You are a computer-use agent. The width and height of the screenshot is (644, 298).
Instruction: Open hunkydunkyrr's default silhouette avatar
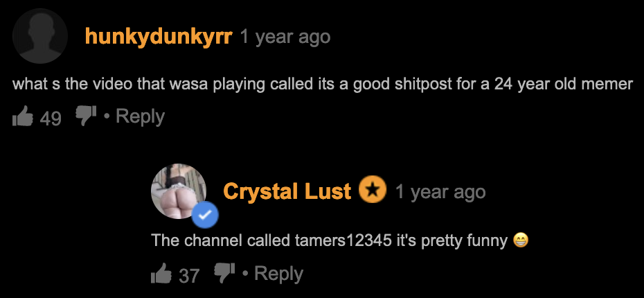tap(40, 36)
